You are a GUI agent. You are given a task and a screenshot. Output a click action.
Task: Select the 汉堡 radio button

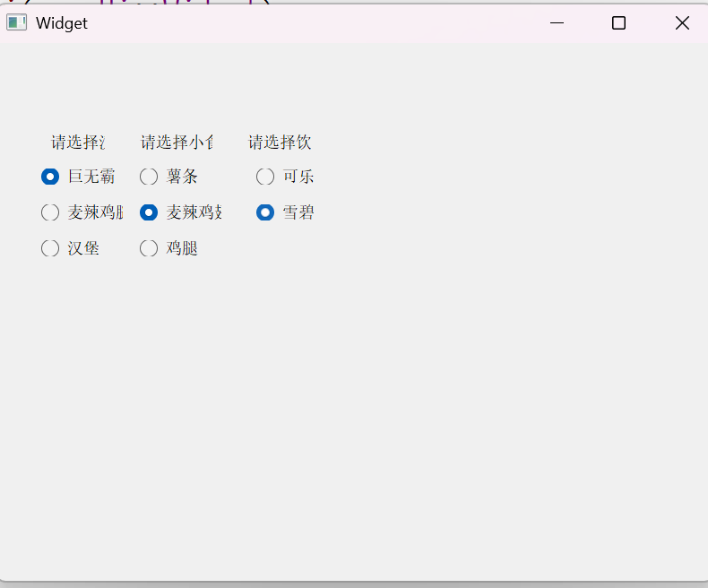[x=70, y=248]
